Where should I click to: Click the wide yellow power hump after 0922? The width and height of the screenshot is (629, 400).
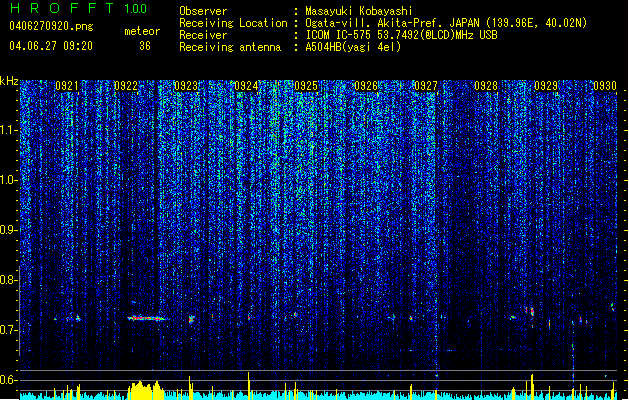146,390
